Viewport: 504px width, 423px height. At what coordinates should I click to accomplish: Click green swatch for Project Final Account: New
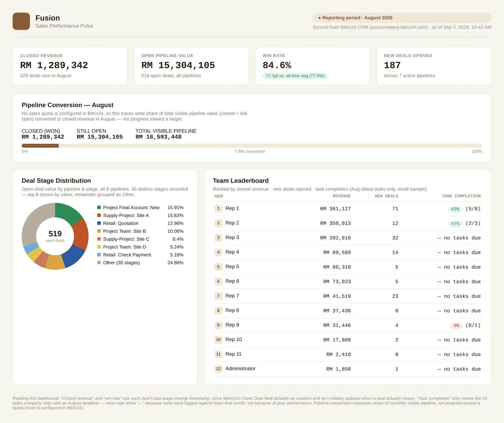click(99, 208)
